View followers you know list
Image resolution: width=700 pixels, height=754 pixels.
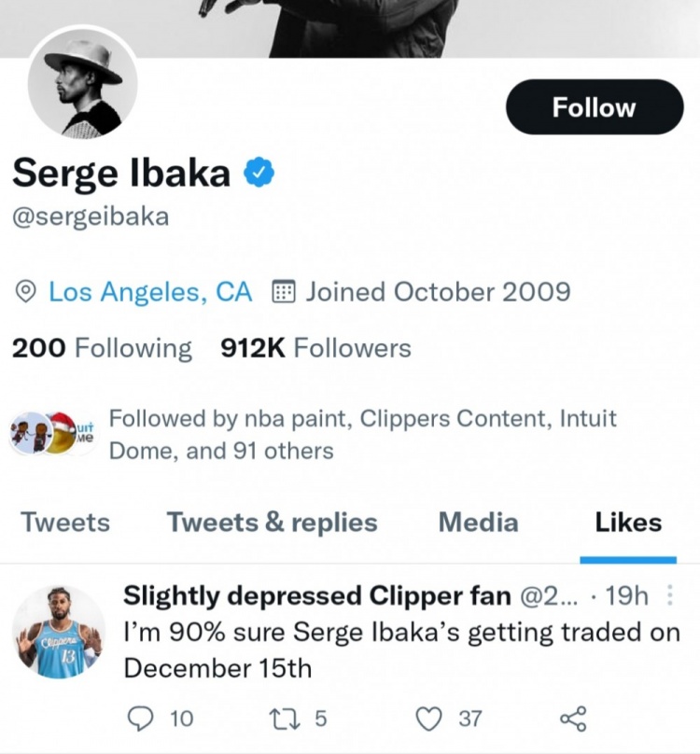point(362,434)
